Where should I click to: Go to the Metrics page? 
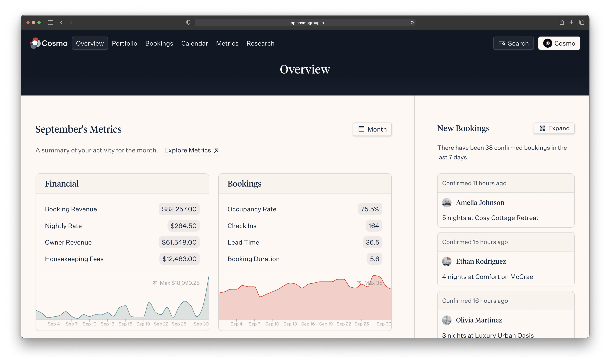coord(227,43)
